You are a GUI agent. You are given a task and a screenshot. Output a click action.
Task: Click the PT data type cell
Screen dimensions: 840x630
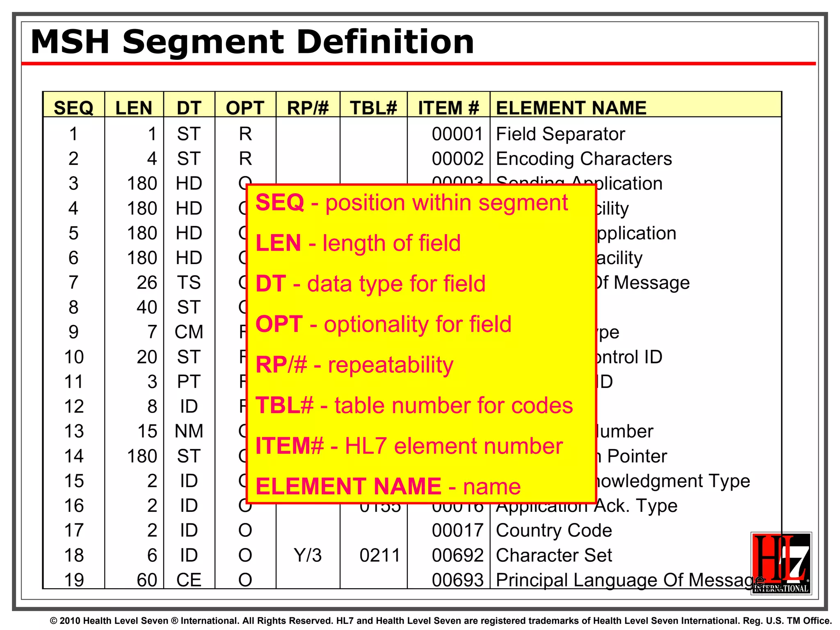189,381
